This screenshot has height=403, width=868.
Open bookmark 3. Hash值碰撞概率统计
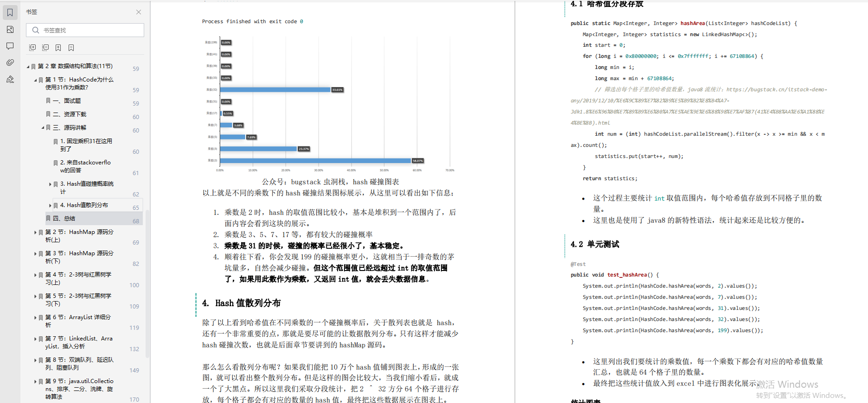[87, 188]
